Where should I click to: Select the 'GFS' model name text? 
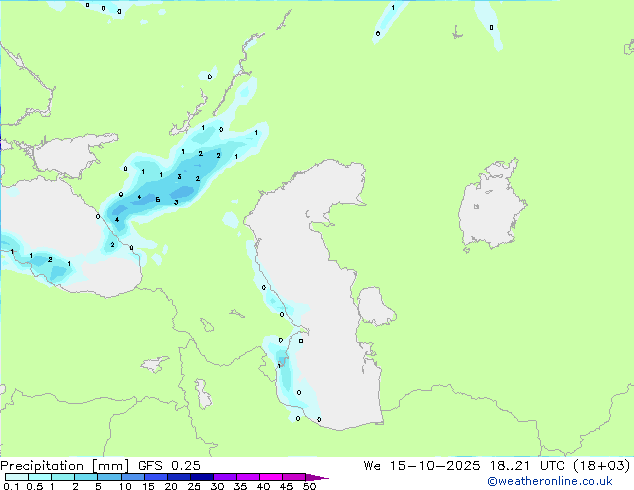150,466
